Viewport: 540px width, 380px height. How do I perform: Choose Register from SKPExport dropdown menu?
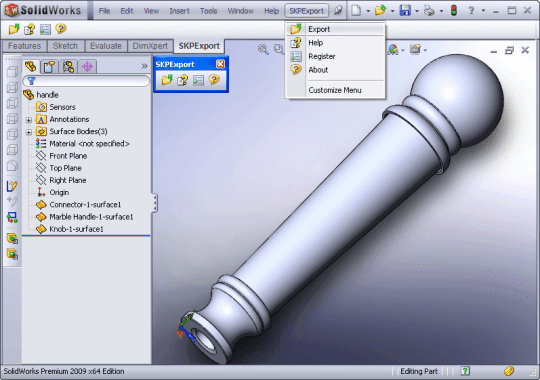pos(335,56)
